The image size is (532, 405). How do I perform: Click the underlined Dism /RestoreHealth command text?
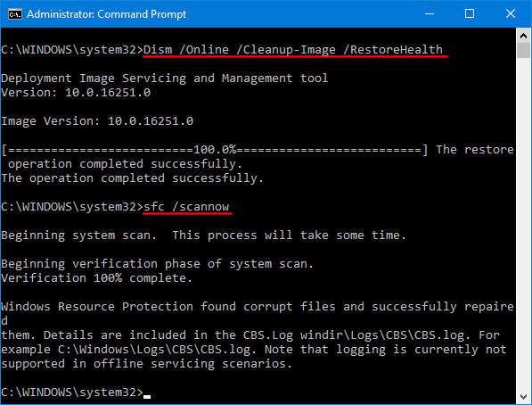click(x=293, y=50)
